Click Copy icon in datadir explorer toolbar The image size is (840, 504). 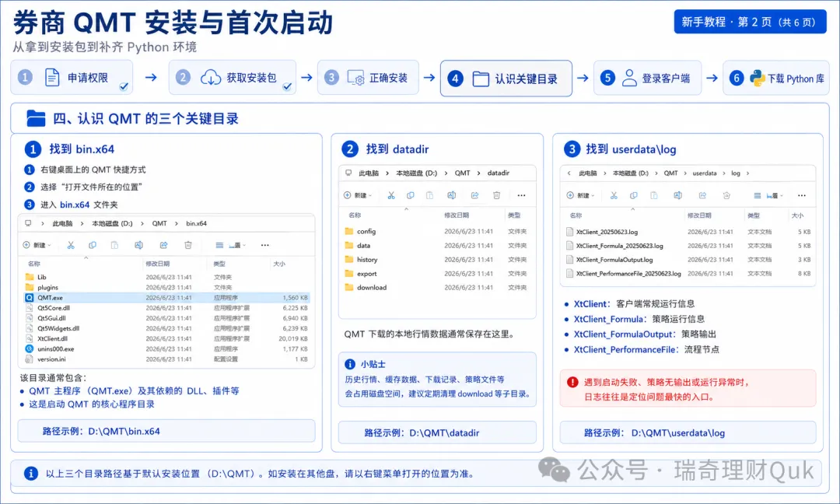coord(411,195)
